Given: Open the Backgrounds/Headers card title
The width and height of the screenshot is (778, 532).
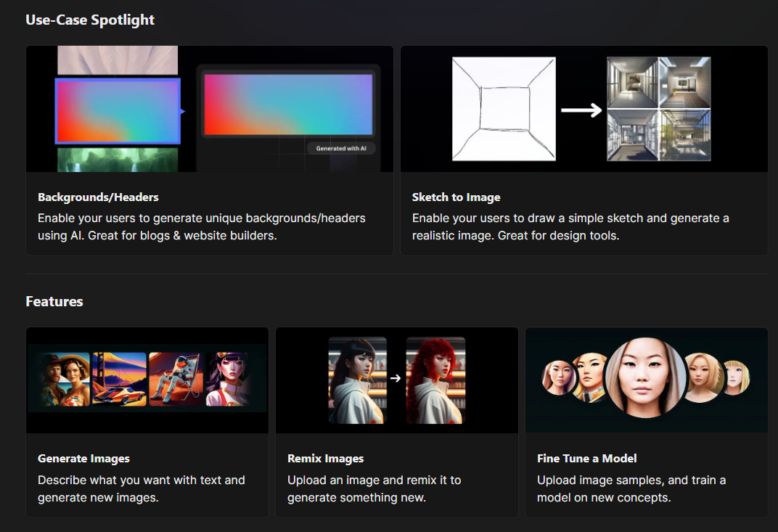Looking at the screenshot, I should tap(98, 197).
